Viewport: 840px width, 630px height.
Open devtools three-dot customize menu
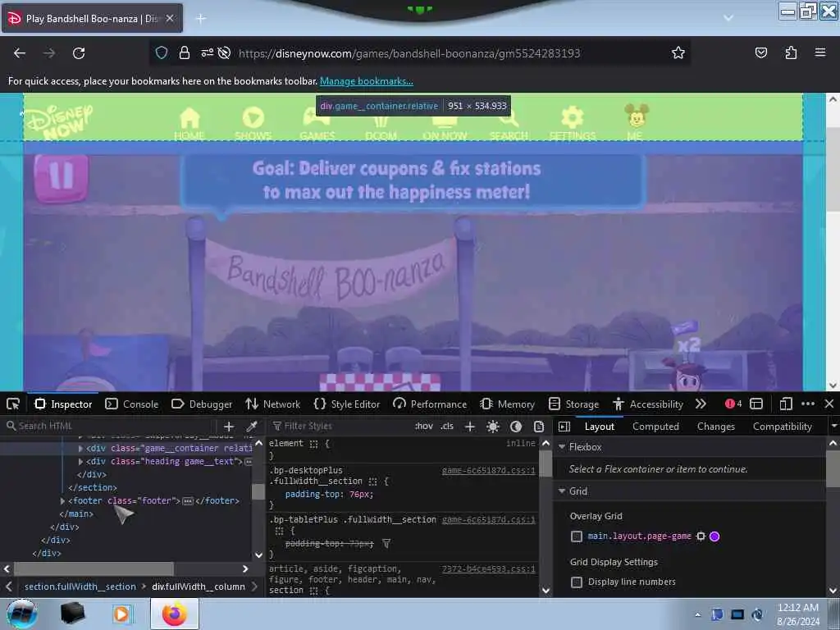808,404
